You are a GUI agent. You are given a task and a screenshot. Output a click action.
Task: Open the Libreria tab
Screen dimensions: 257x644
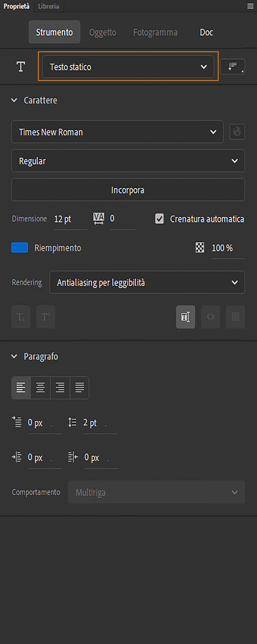(x=48, y=6)
